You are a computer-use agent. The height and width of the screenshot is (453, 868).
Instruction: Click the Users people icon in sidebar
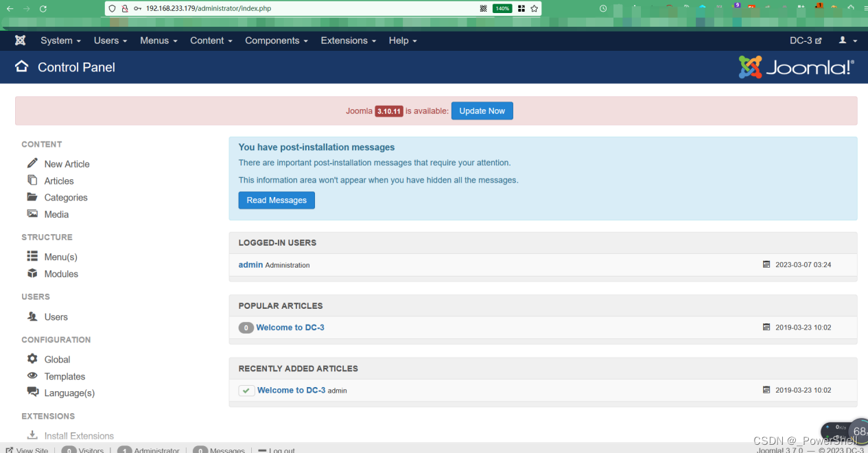coord(32,316)
